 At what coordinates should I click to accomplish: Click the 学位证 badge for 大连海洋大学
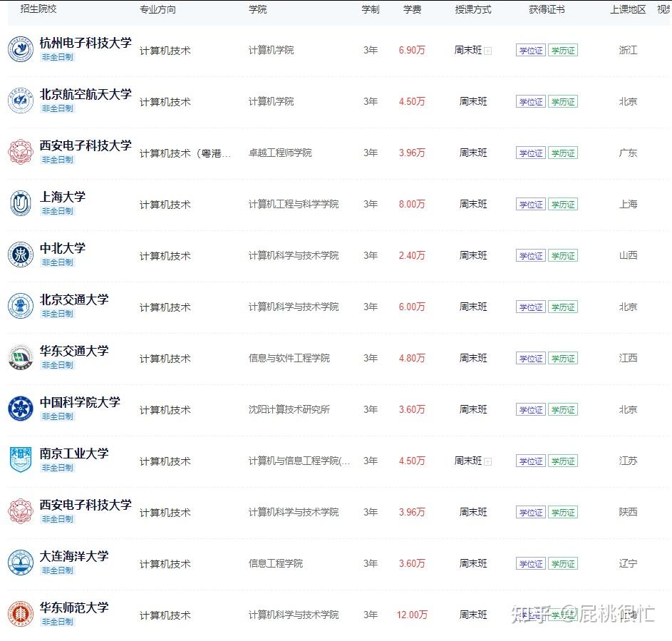531,564
